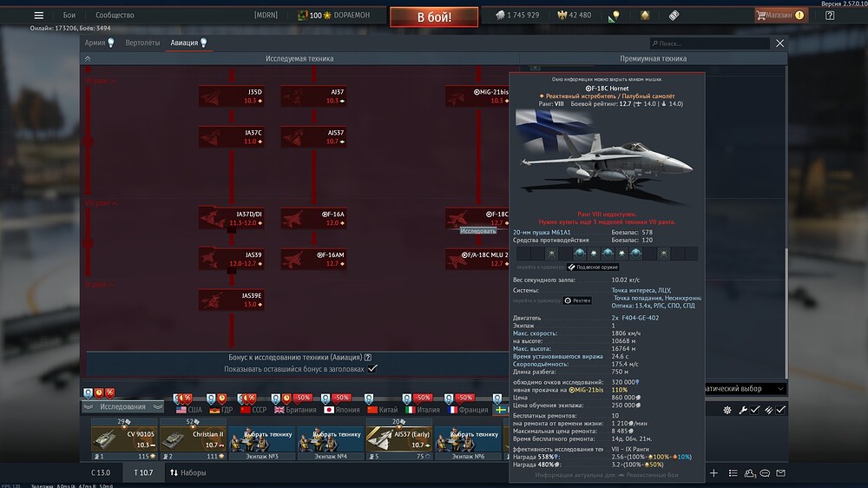Screen dimensions: 868x488
Task: Choose a vehicle for Экипаж №6
Action: [467, 440]
